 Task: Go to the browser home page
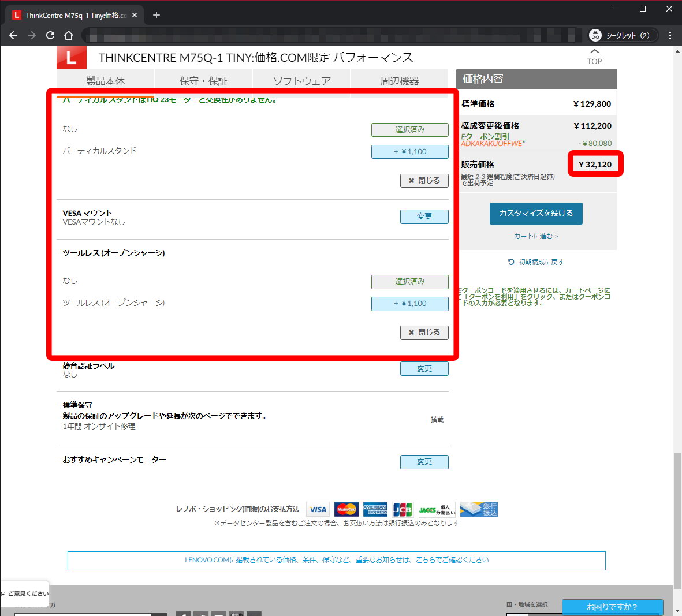(69, 35)
